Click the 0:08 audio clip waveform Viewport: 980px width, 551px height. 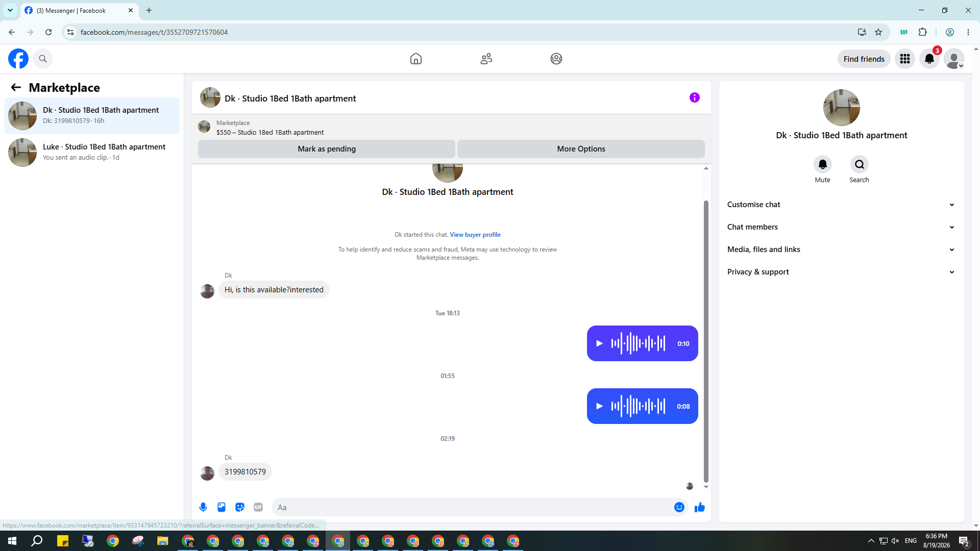coord(638,406)
